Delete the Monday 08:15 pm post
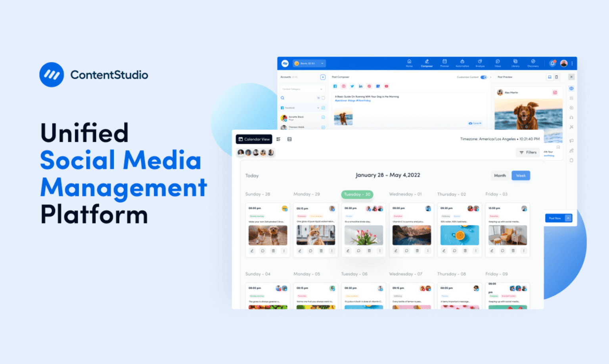Screen dimensions: 609x364 click(x=321, y=251)
